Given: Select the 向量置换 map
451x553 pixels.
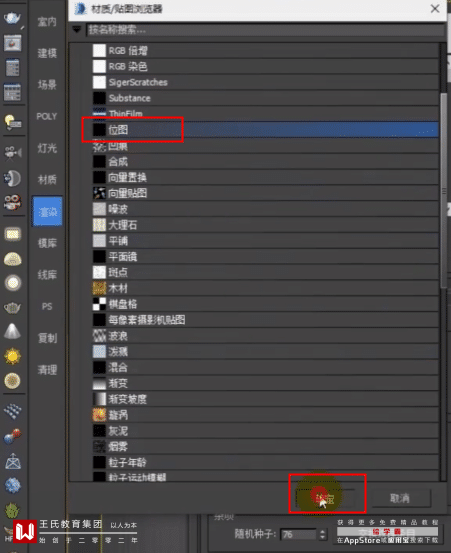Looking at the screenshot, I should [x=265, y=177].
